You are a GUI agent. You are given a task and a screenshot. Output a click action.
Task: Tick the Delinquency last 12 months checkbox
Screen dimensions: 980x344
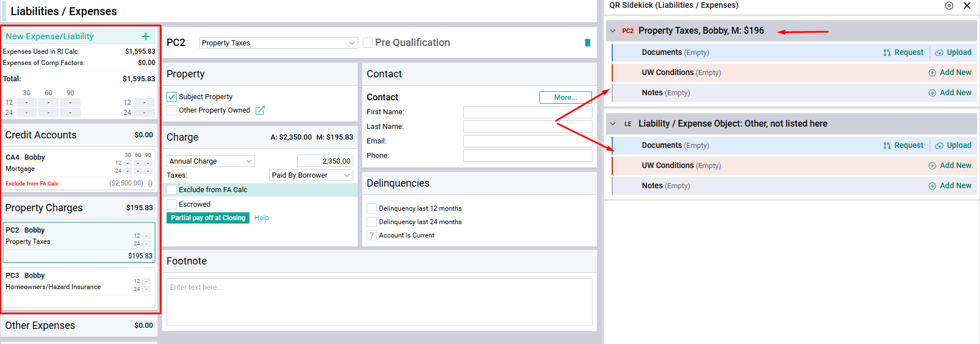[x=372, y=208]
